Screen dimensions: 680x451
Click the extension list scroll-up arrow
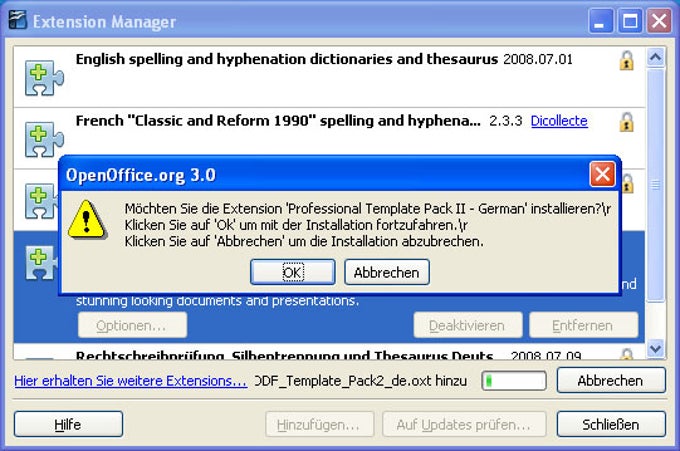point(655,57)
